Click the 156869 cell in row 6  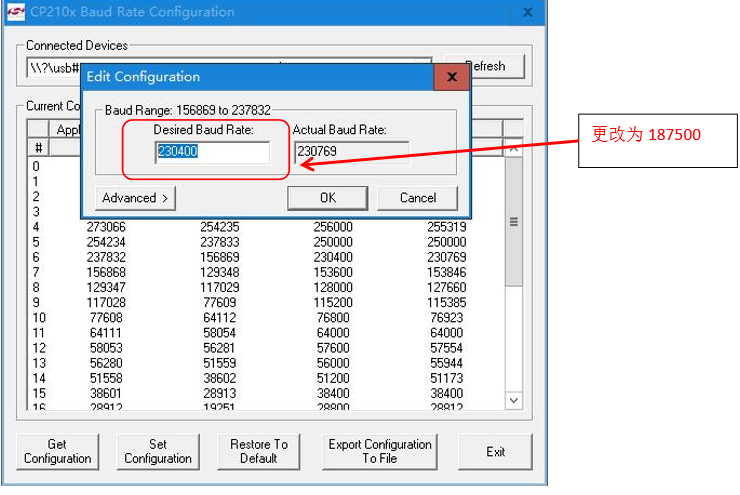tap(219, 257)
